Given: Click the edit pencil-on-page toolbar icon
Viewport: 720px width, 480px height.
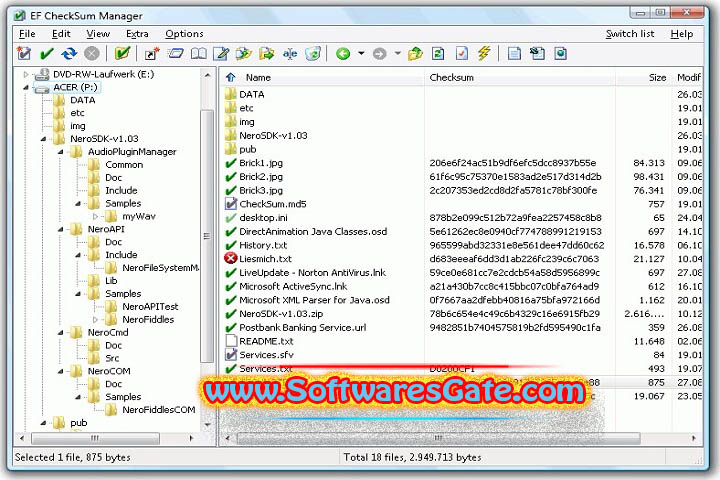Looking at the screenshot, I should click(x=221, y=54).
